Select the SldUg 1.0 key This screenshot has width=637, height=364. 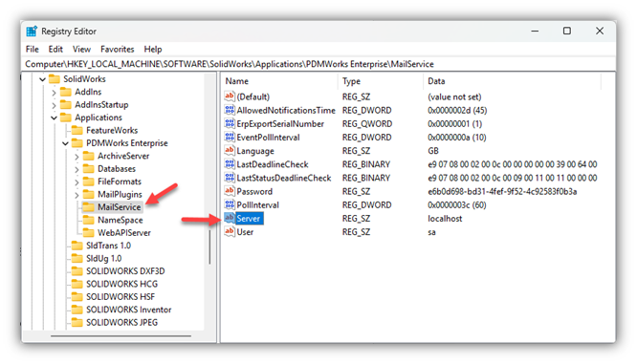coord(104,258)
